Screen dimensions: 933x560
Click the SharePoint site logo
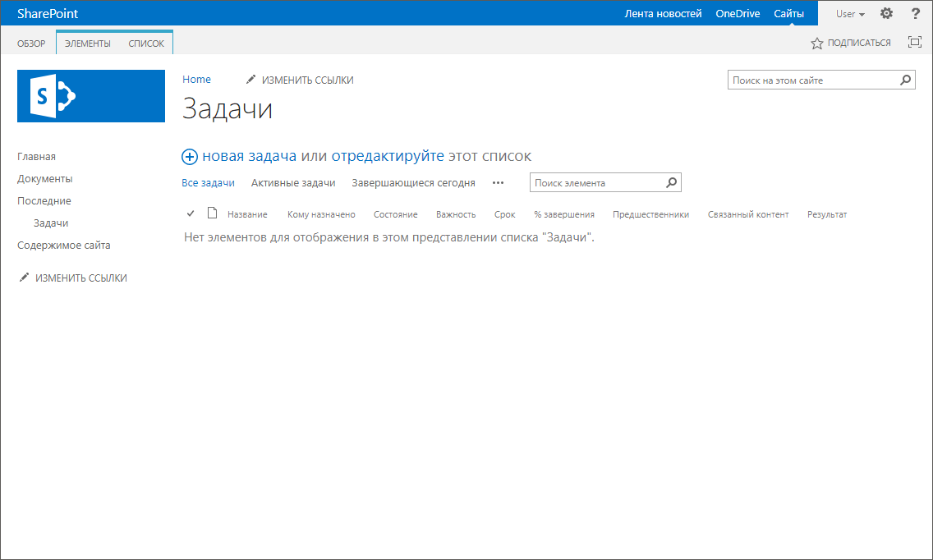[x=91, y=96]
